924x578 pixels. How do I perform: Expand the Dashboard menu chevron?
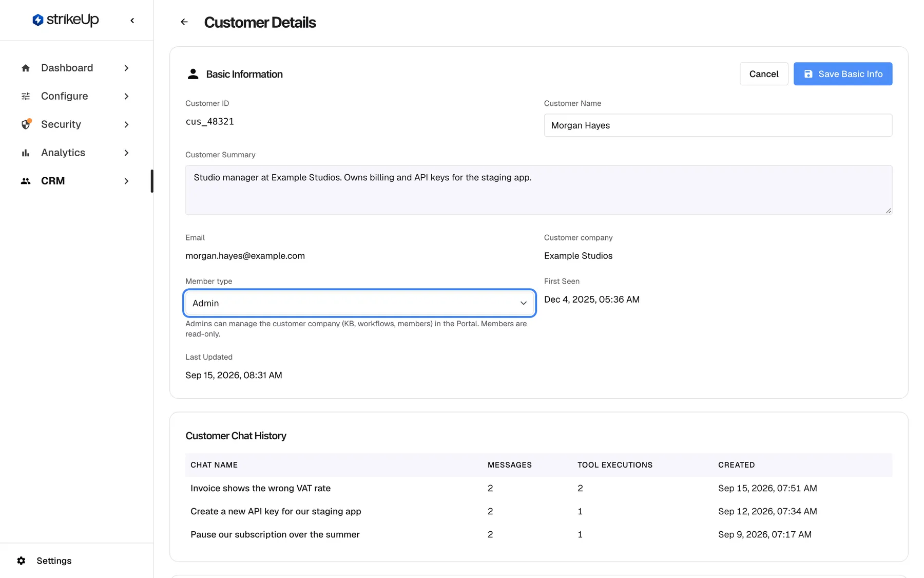[x=126, y=68]
